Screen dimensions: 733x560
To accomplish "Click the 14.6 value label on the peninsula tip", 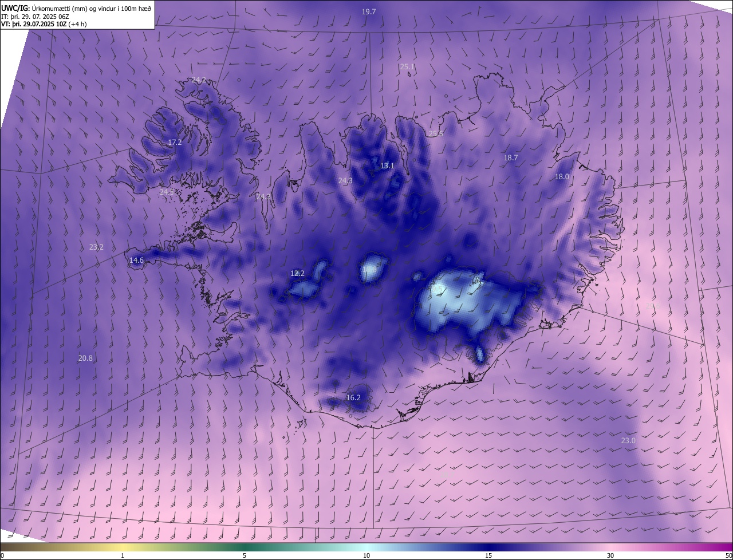I will point(136,261).
